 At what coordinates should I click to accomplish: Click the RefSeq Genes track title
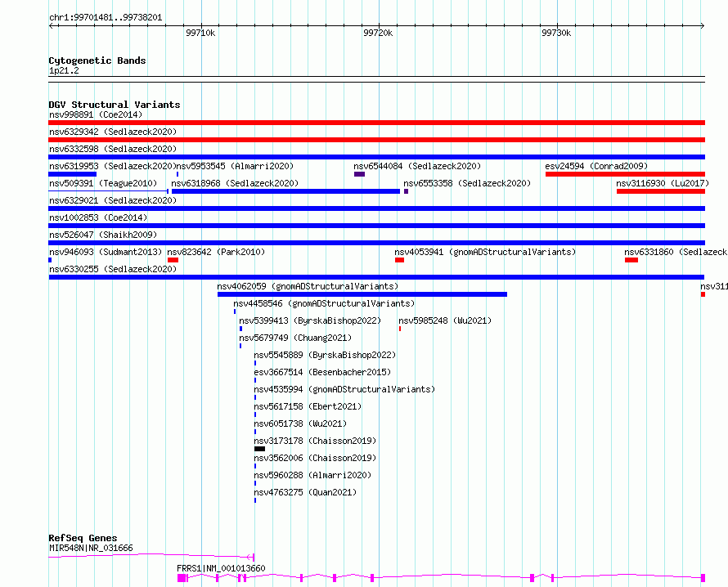[x=83, y=538]
